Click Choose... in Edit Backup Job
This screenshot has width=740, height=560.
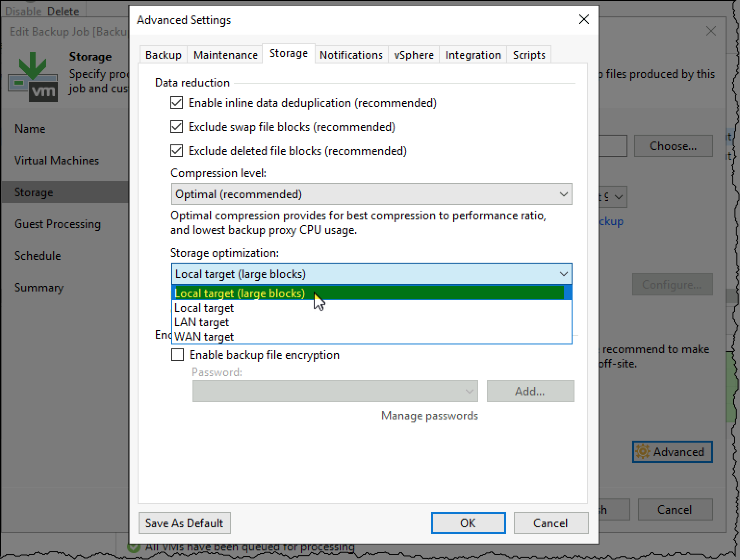(673, 146)
